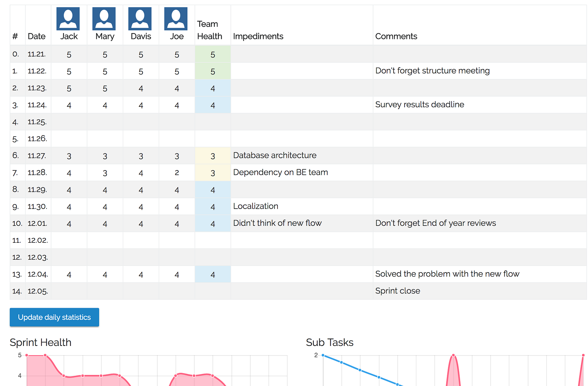Screen dimensions: 588x386
Task: Click Jack's name in the header
Action: click(x=69, y=36)
